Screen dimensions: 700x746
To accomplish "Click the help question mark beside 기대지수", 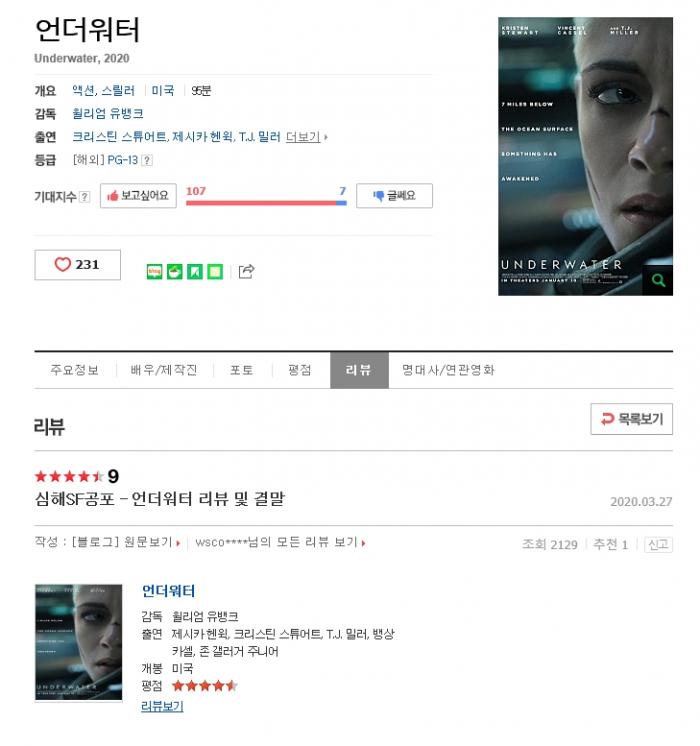I will pos(84,196).
